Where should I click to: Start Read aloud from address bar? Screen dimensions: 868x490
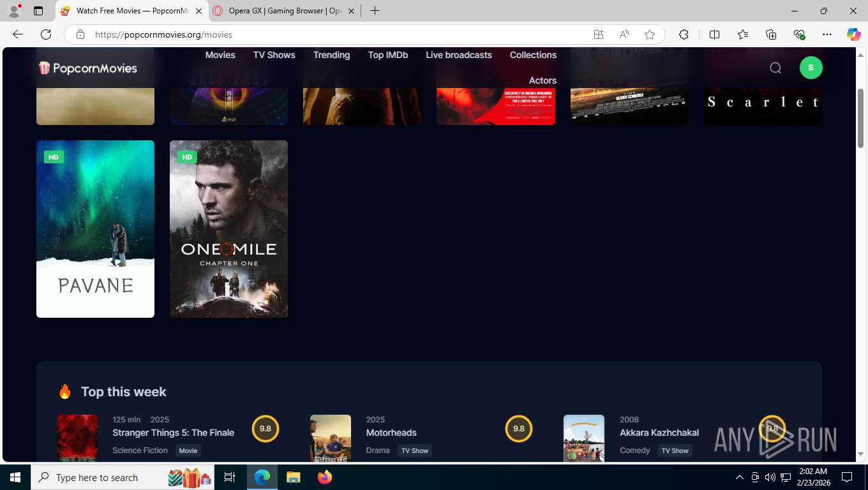pyautogui.click(x=624, y=34)
